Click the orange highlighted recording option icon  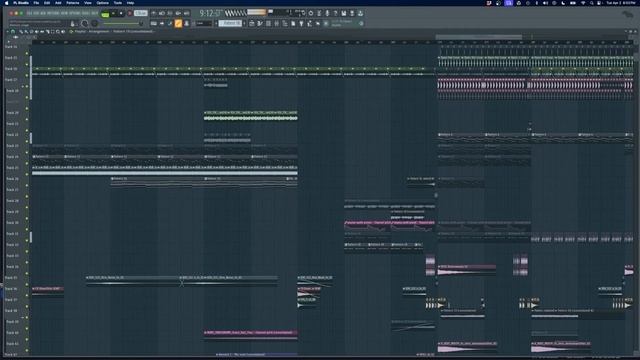(178, 24)
